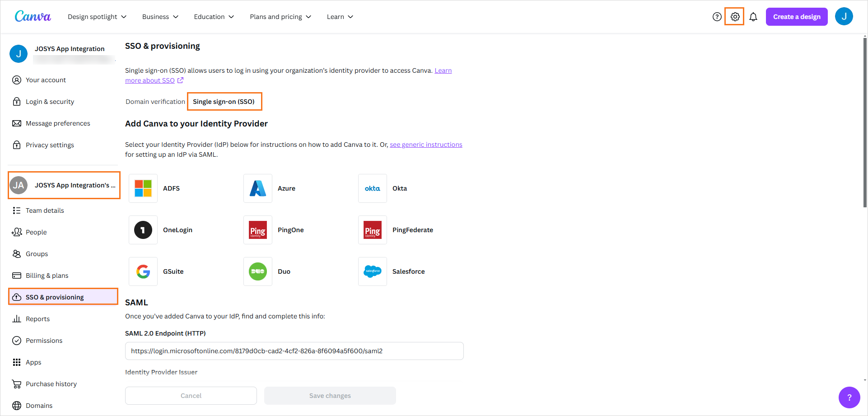
Task: Click the Okta provider name label
Action: pyautogui.click(x=400, y=188)
